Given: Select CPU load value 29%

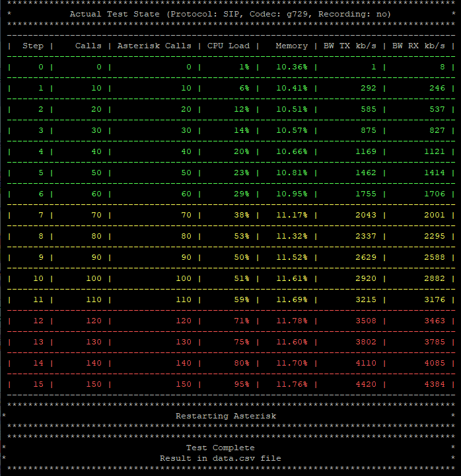Looking at the screenshot, I should click(x=242, y=194).
